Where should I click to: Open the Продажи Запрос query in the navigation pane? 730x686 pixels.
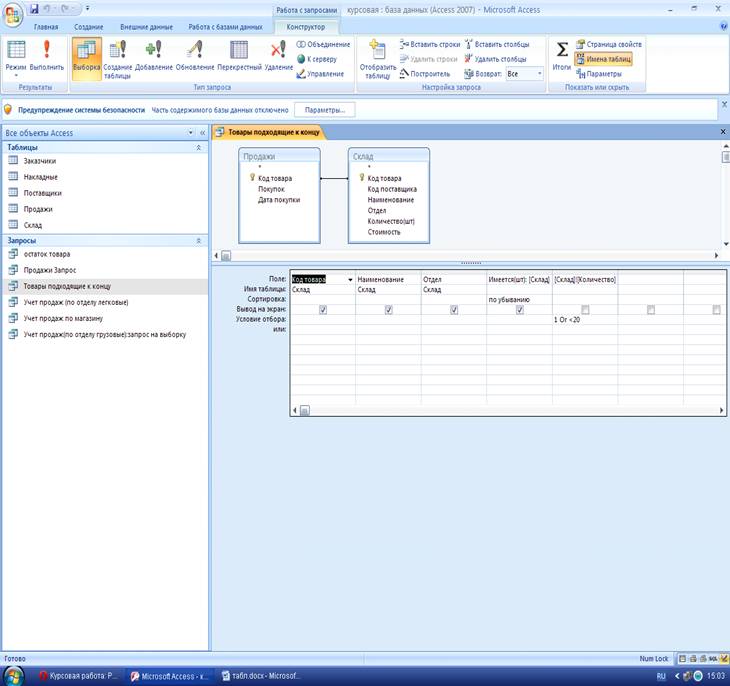click(50, 270)
